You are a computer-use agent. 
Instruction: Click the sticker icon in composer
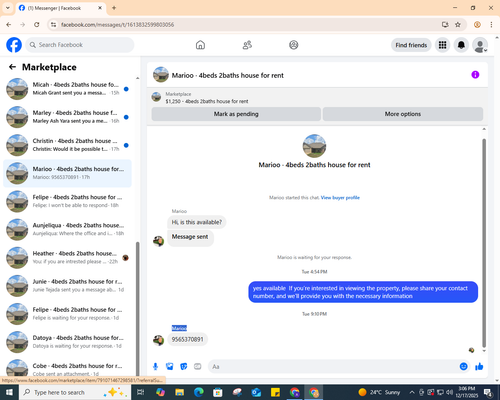click(184, 367)
